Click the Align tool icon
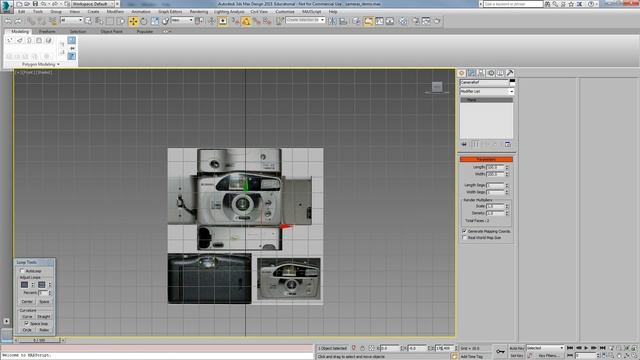Viewport: 640px width, 360px height. click(343, 21)
